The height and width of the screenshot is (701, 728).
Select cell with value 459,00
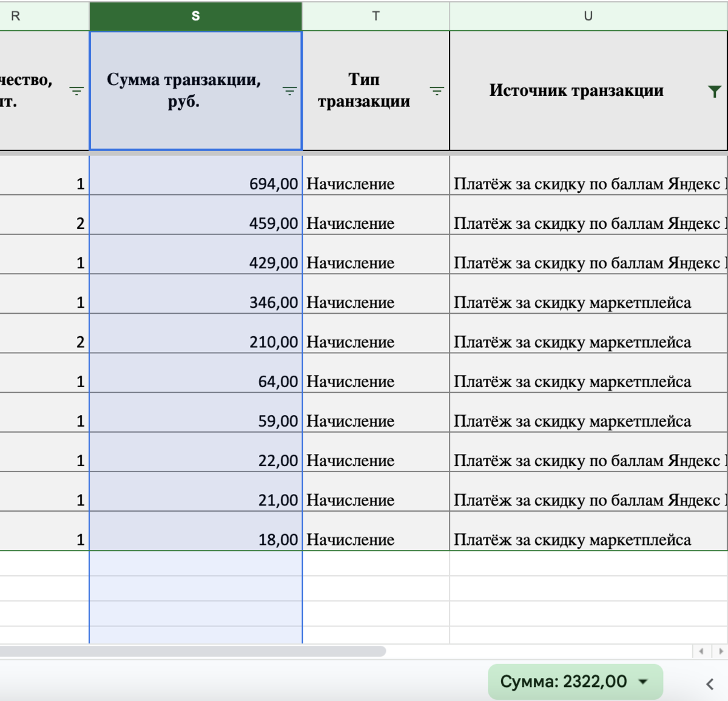195,215
